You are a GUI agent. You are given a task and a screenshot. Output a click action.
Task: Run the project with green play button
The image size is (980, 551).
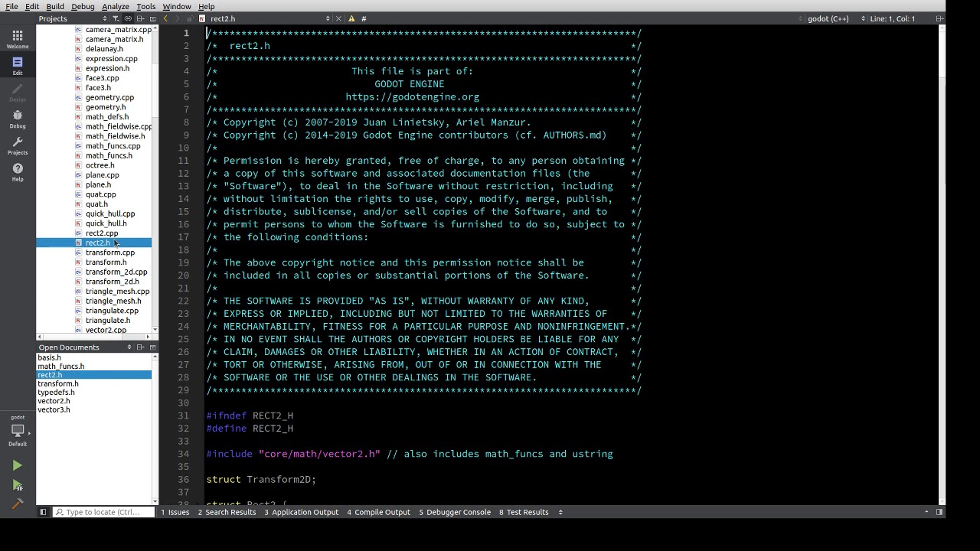(x=17, y=465)
